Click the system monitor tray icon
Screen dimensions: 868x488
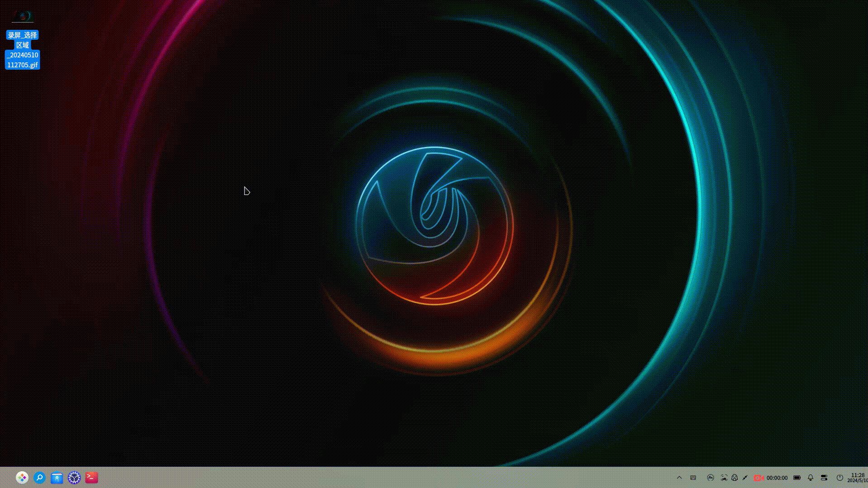[x=711, y=478]
